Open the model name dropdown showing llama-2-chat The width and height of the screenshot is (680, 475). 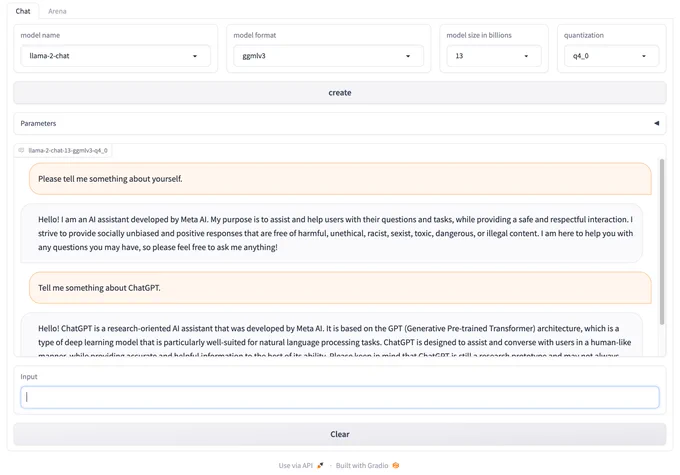coord(115,56)
